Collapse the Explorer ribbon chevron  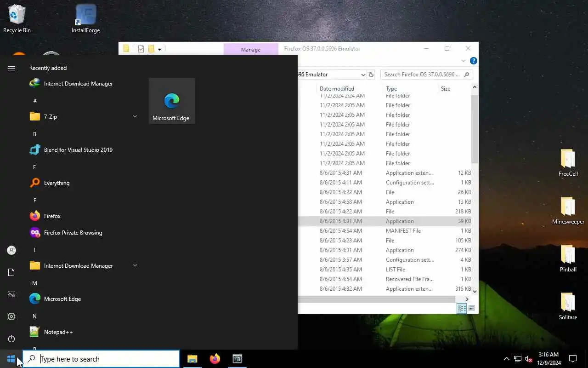(463, 61)
